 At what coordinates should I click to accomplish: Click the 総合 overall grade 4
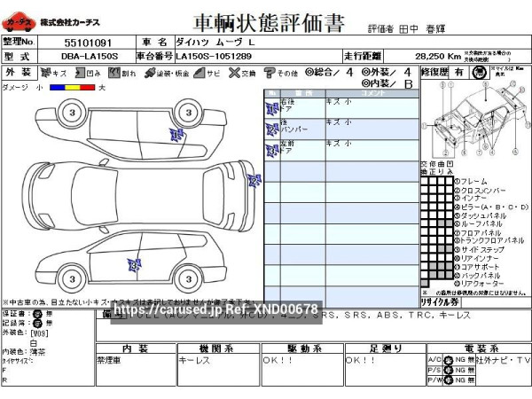(x=349, y=72)
